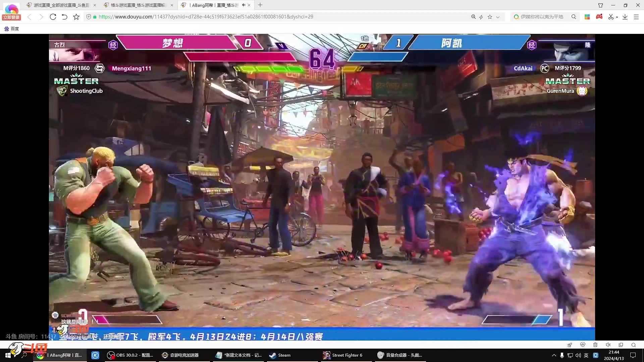Open the ABang阿帮 browser taskbar item

click(60, 355)
